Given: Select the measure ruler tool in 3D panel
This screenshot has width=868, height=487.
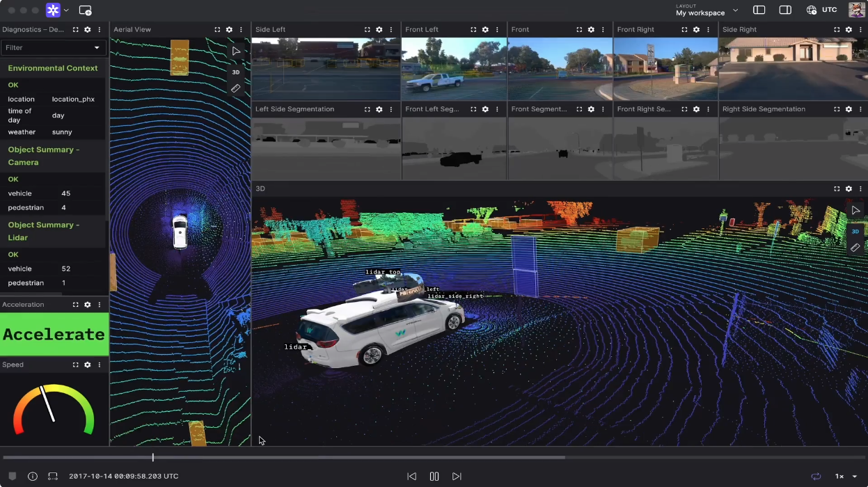Looking at the screenshot, I should [855, 248].
